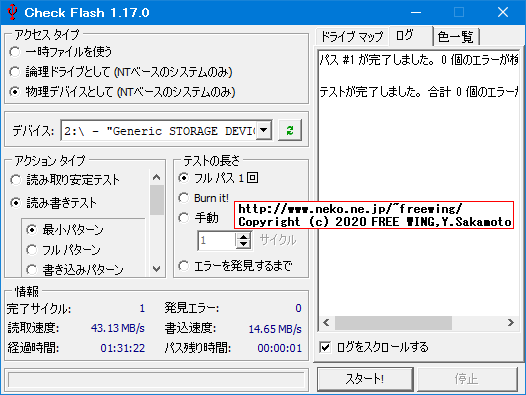Click the Check Flash USB app icon

[x=12, y=12]
